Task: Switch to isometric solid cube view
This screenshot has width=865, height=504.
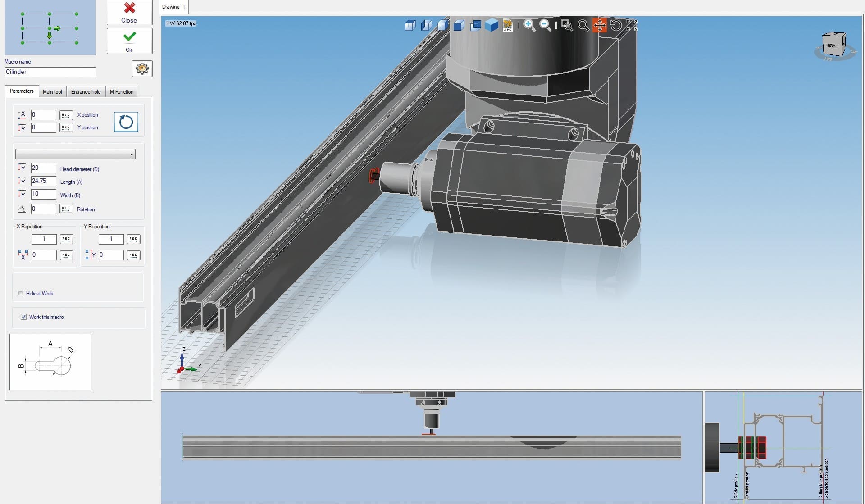Action: click(x=492, y=25)
